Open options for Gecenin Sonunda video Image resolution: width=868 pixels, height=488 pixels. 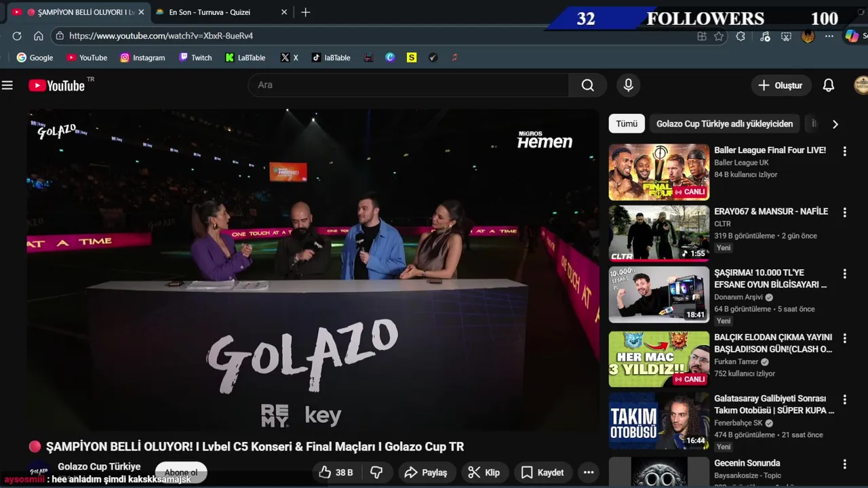(844, 464)
